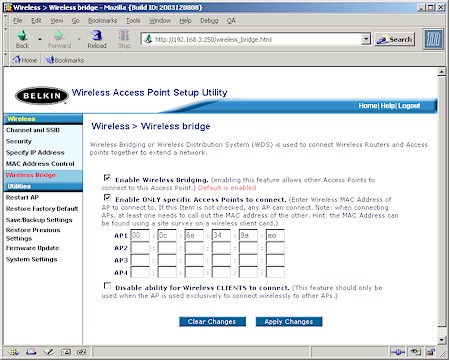
Task: Click the cookie/privacy eye status icon
Action: (415, 352)
